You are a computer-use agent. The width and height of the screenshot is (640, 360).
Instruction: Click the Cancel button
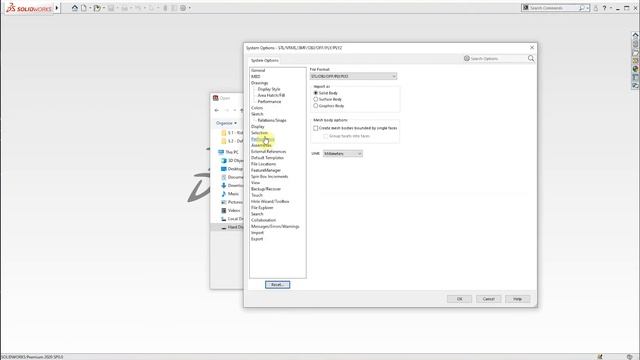click(x=489, y=299)
